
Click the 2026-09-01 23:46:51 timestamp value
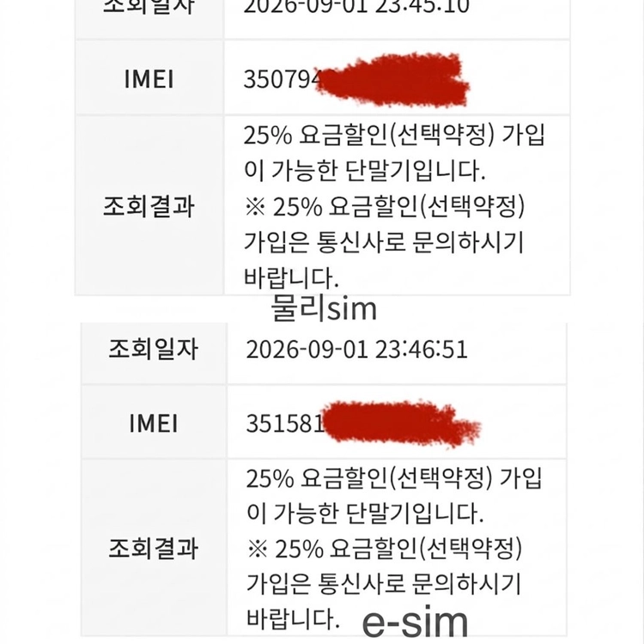coord(357,349)
